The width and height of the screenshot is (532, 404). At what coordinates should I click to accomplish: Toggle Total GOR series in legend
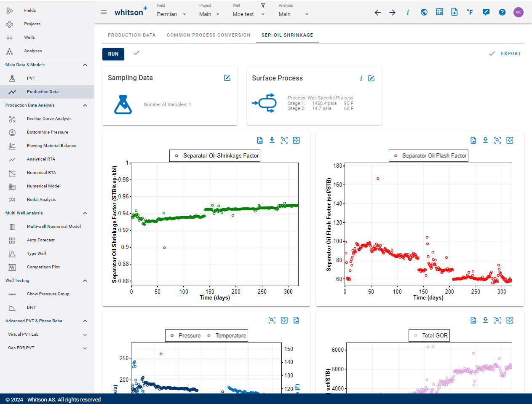[429, 335]
